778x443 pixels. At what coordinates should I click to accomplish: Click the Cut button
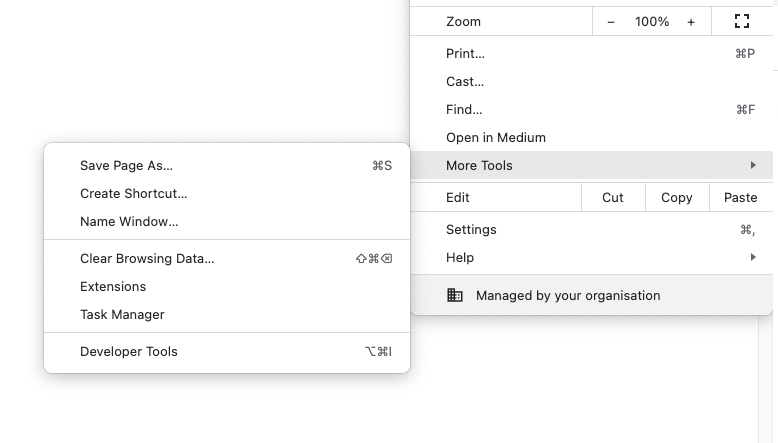click(613, 197)
